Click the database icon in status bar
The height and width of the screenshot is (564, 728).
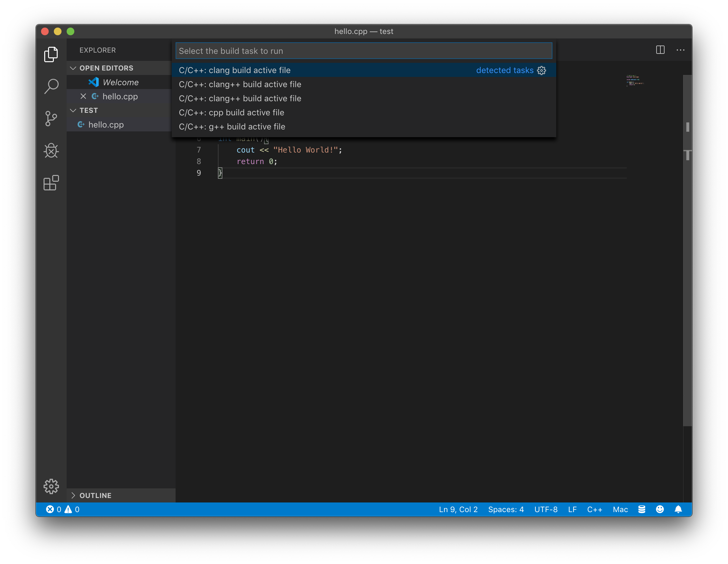pyautogui.click(x=642, y=509)
